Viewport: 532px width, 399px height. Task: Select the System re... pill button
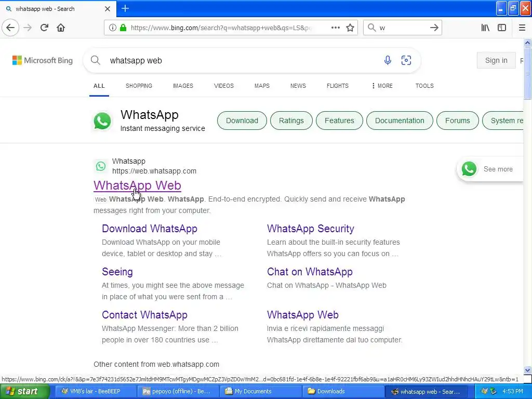503,121
